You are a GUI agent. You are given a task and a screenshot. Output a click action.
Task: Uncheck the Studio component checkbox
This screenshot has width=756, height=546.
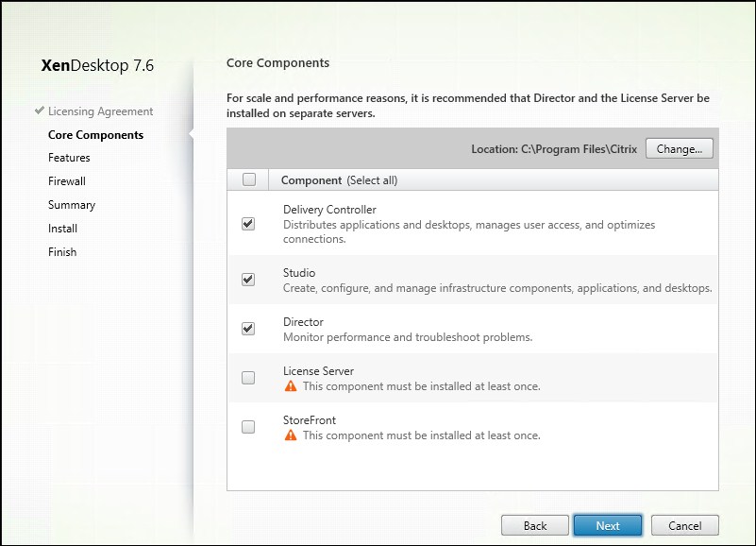coord(248,279)
